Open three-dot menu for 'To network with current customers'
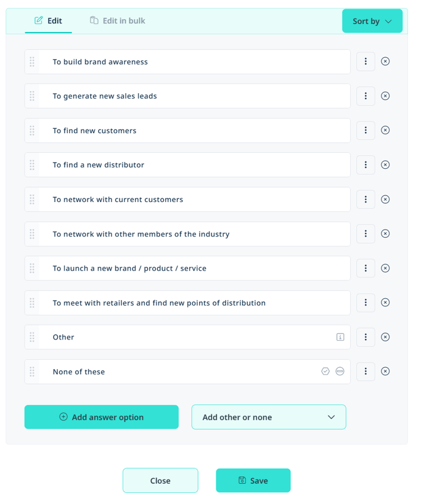 [365, 199]
